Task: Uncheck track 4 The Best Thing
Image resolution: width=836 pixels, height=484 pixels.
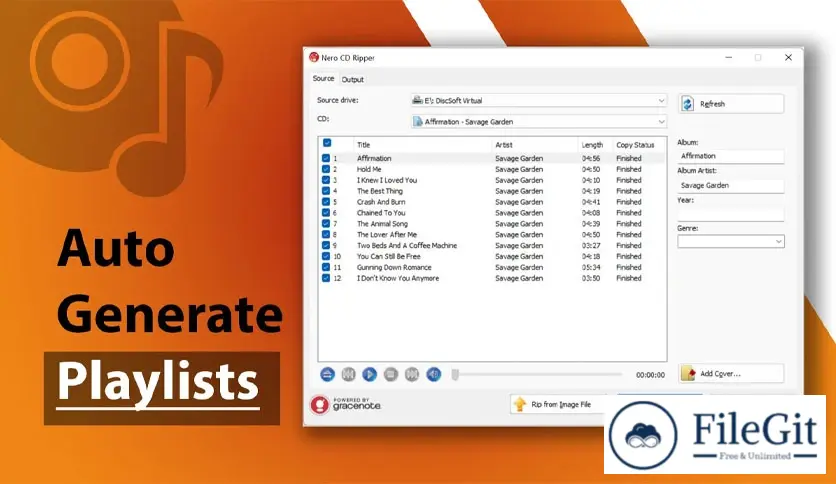Action: [x=326, y=191]
